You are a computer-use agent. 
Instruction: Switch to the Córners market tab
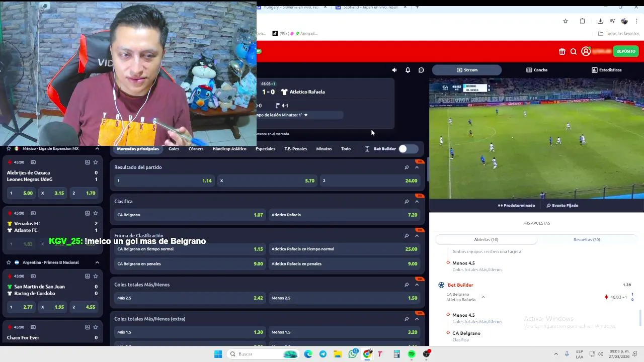coord(196,149)
